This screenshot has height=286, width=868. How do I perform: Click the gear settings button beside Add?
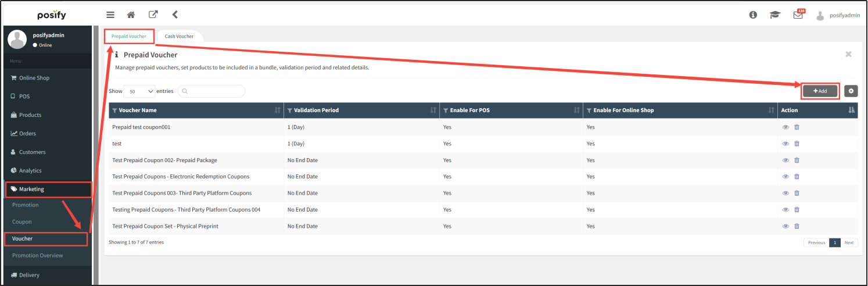tap(851, 91)
